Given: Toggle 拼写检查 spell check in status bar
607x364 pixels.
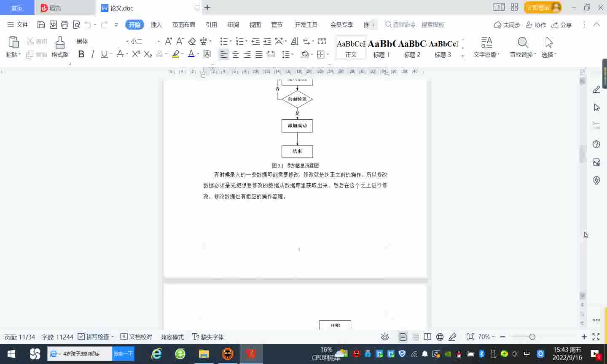Looking at the screenshot, I should pyautogui.click(x=96, y=337).
